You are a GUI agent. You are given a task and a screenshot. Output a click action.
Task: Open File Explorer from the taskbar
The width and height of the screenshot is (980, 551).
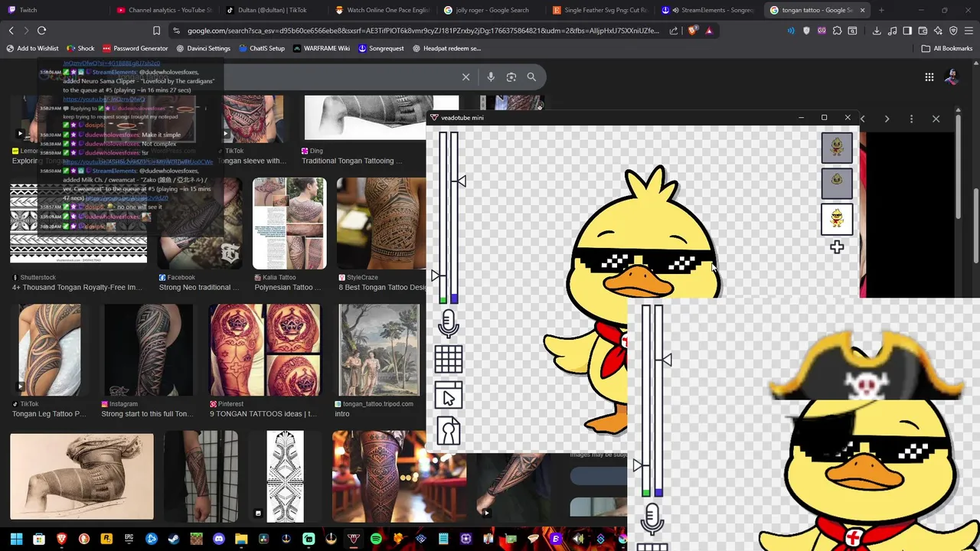[241, 539]
